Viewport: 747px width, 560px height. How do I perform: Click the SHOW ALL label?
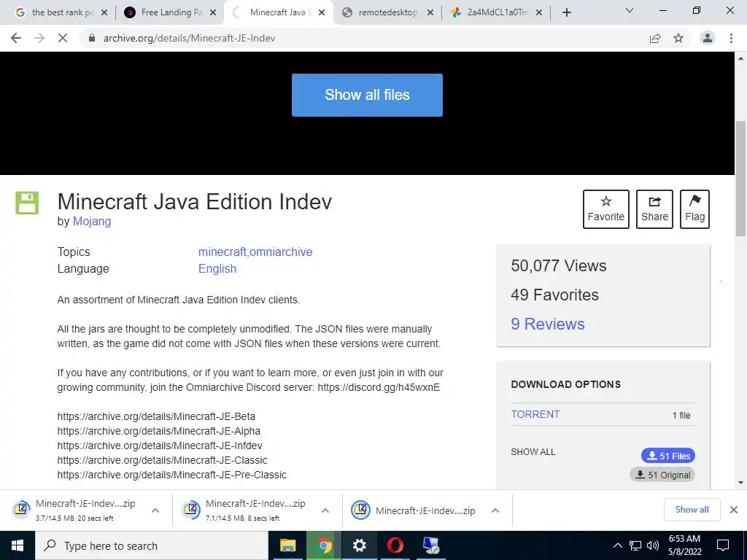tap(533, 452)
